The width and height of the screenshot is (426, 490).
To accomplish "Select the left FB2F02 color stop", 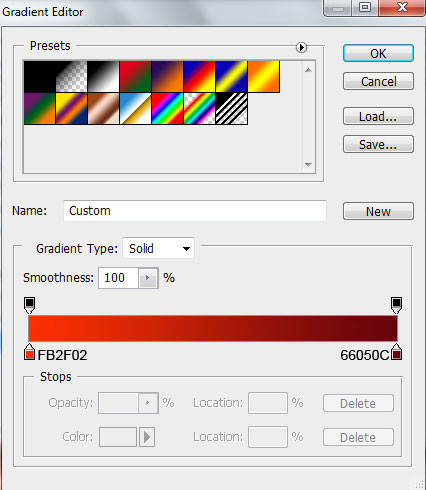I will pos(29,352).
